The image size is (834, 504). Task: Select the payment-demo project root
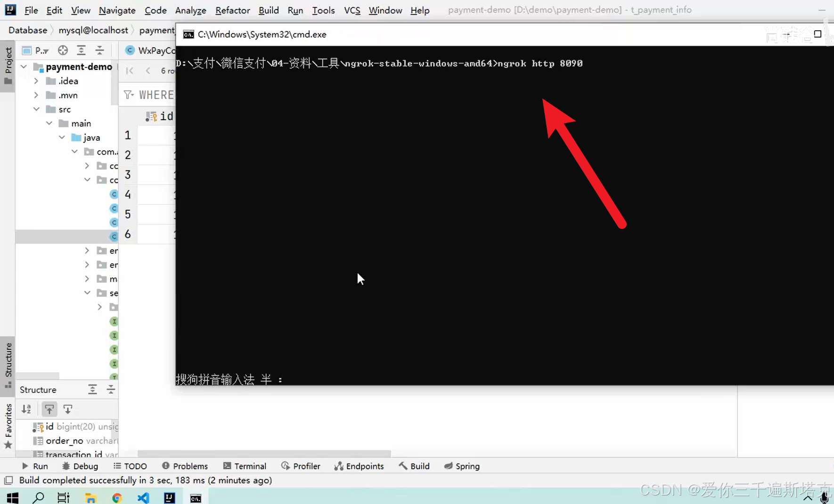[79, 67]
